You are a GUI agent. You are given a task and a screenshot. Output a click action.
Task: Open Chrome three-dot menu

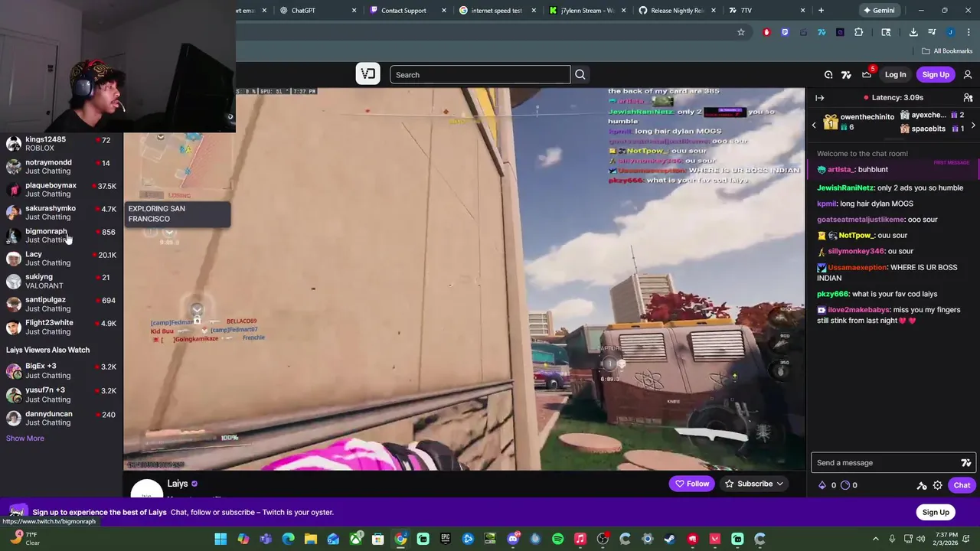coord(969,32)
